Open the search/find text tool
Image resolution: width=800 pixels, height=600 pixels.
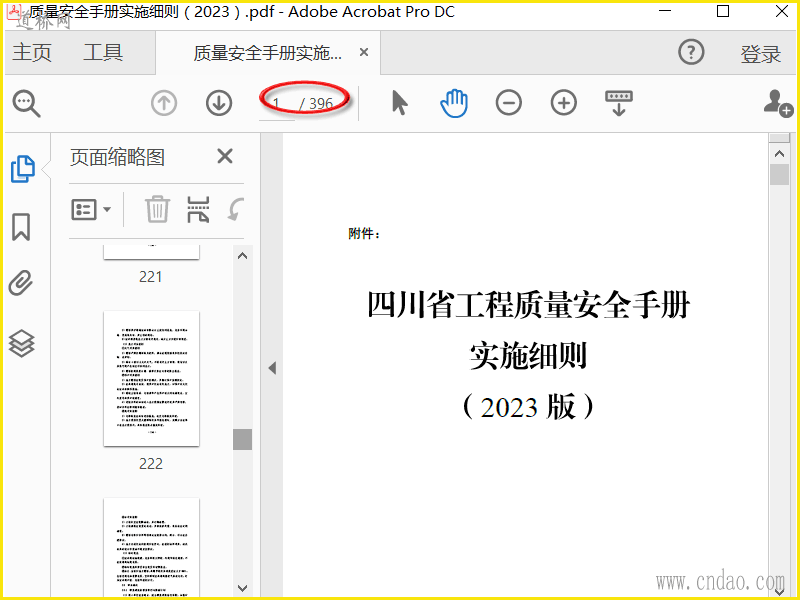coord(27,104)
